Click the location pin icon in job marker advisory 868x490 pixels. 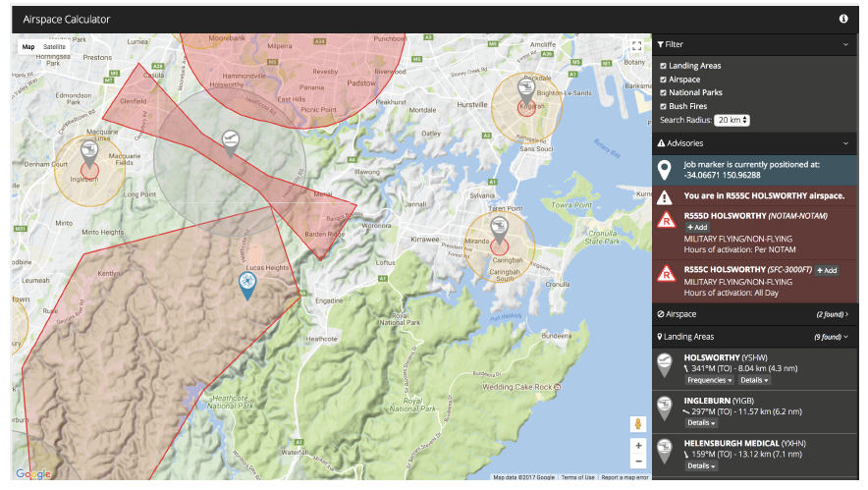click(665, 171)
